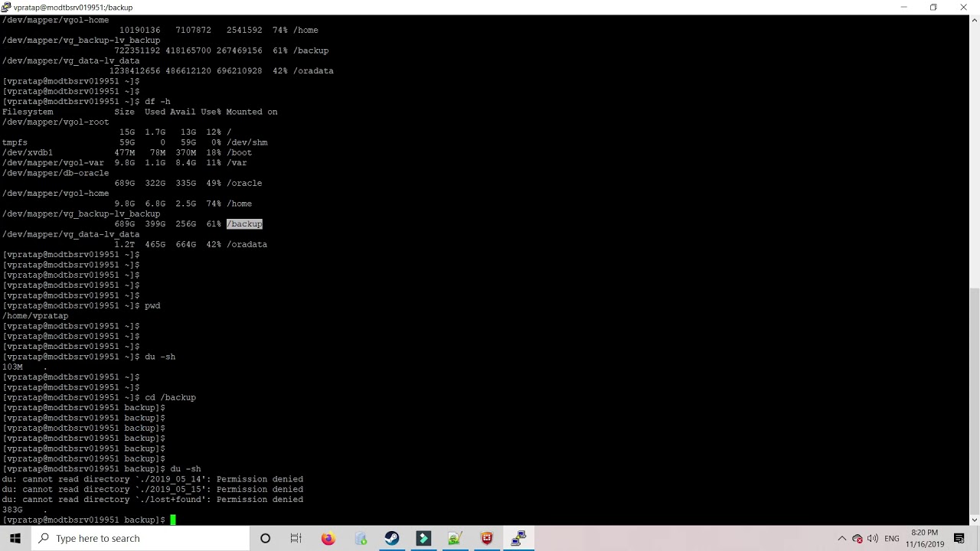Click the '10190136' block count for home

point(140,30)
